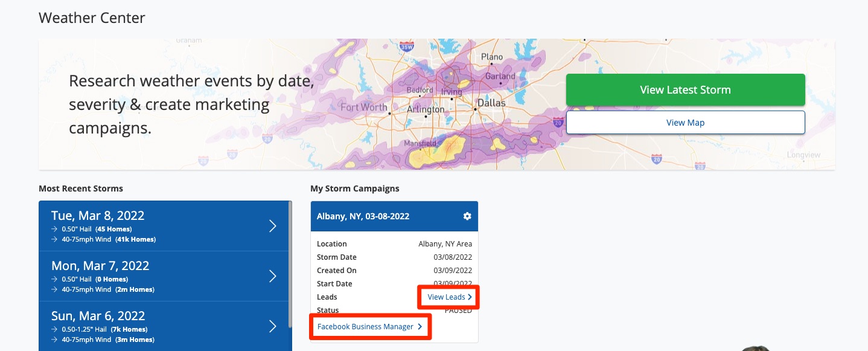Expand the Mon, Mar 7, 2022 storm chevron
The image size is (868, 351).
272,276
